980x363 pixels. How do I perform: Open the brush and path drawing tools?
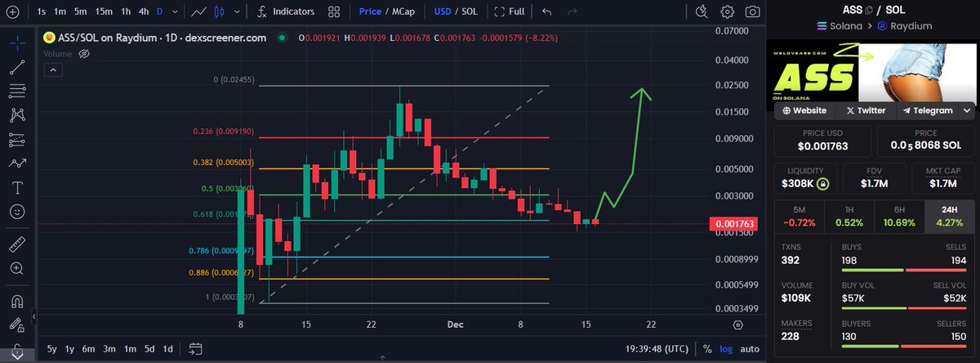[17, 164]
